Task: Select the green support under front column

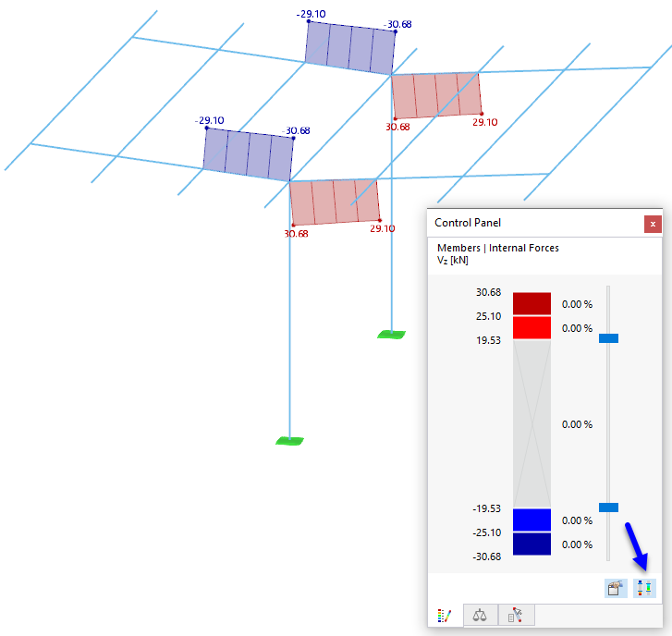Action: coord(289,441)
